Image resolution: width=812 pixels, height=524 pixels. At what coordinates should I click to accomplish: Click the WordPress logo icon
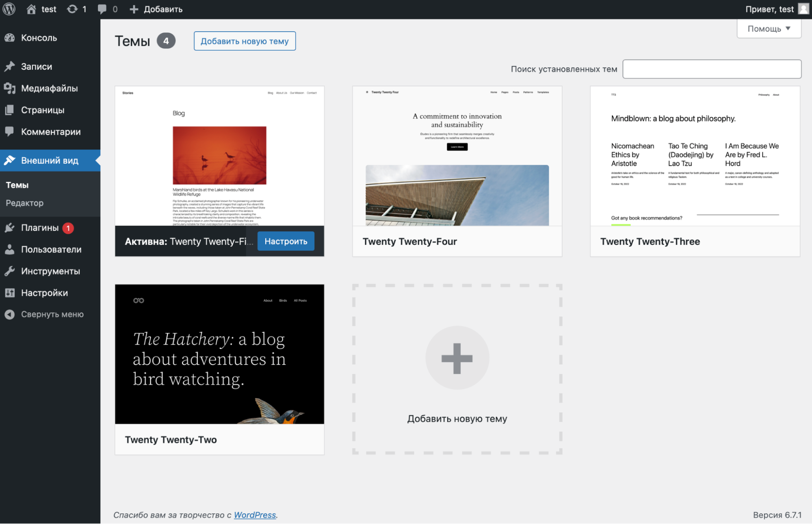tap(9, 9)
